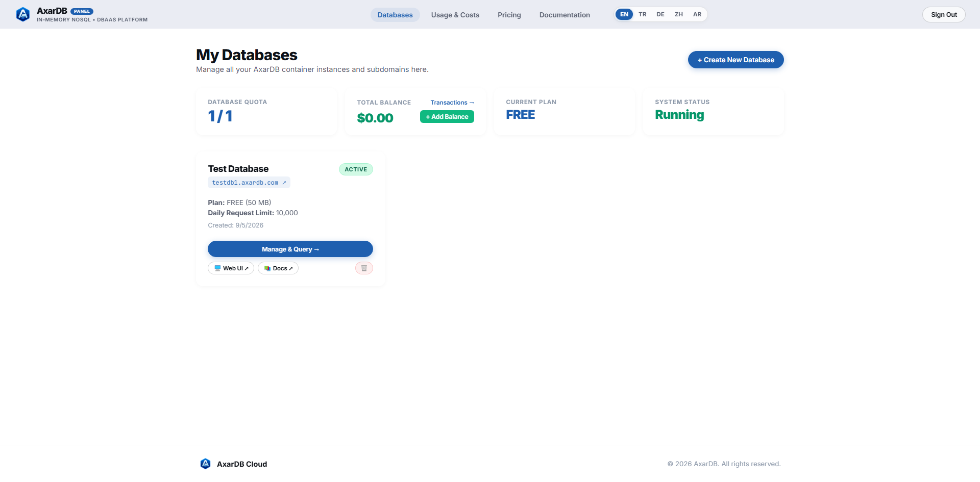Click the database quota value 1/1

[220, 116]
